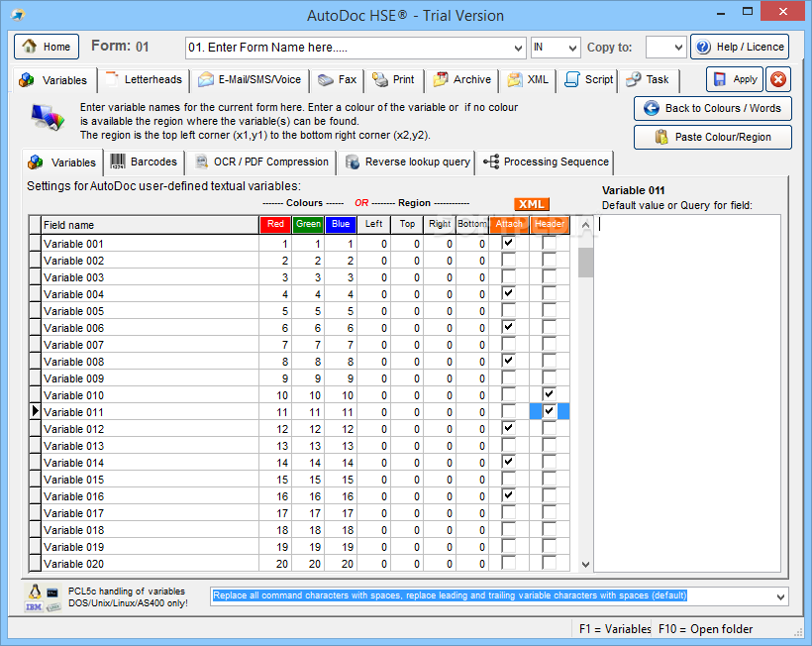Viewport: 812px width, 646px height.
Task: Click the Task icon
Action: pyautogui.click(x=634, y=79)
